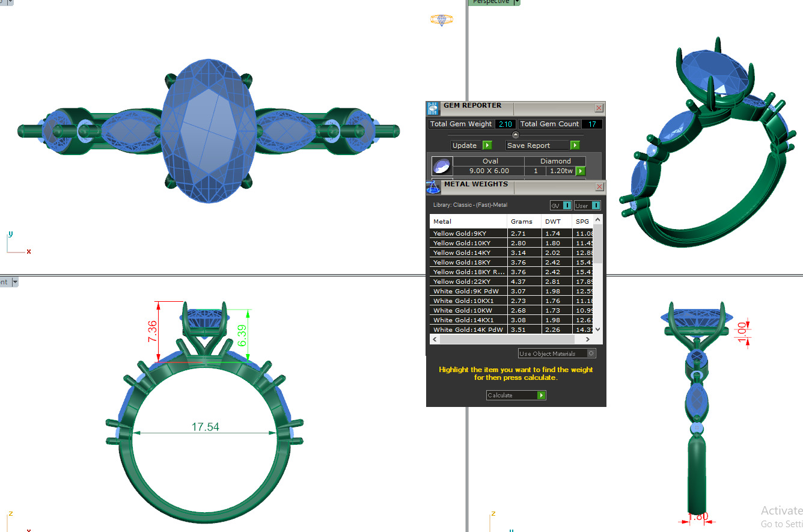This screenshot has width=803, height=532.
Task: Click the orange ring gem icon above viewports
Action: coord(442,20)
